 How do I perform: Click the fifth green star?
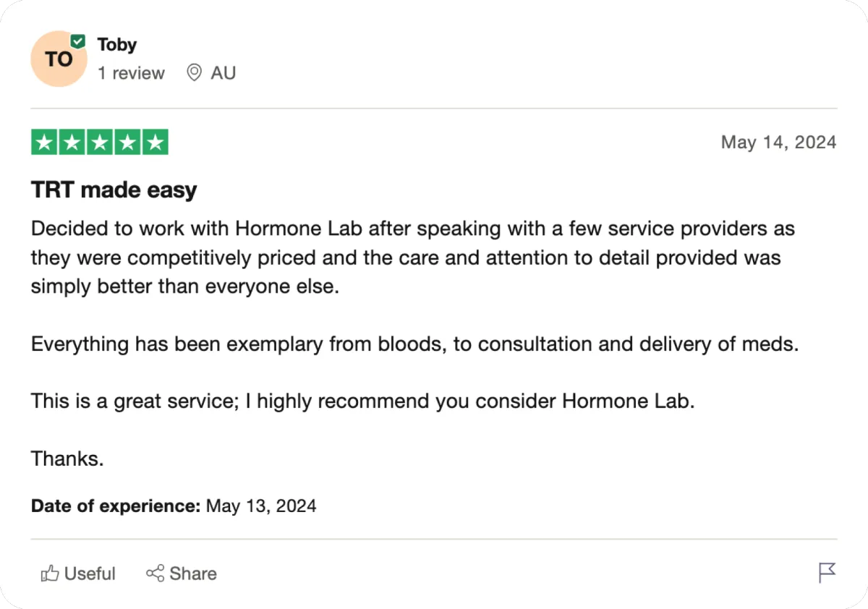[155, 142]
